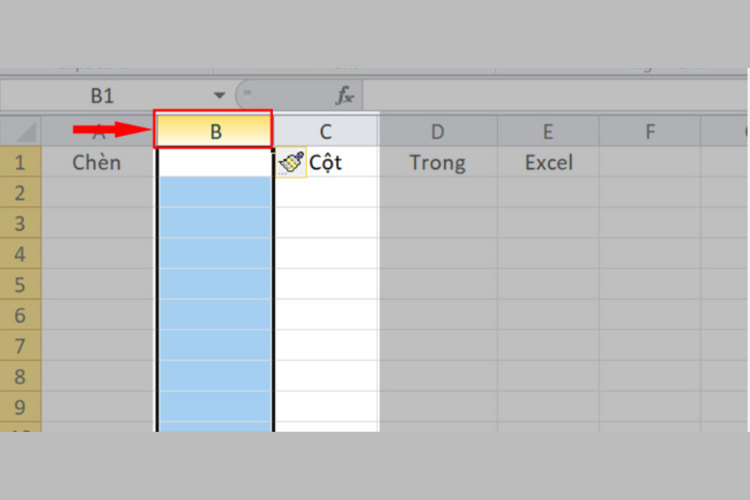Screen dimensions: 750x500
Task: Click the cell containing "Trong"
Action: point(438,163)
